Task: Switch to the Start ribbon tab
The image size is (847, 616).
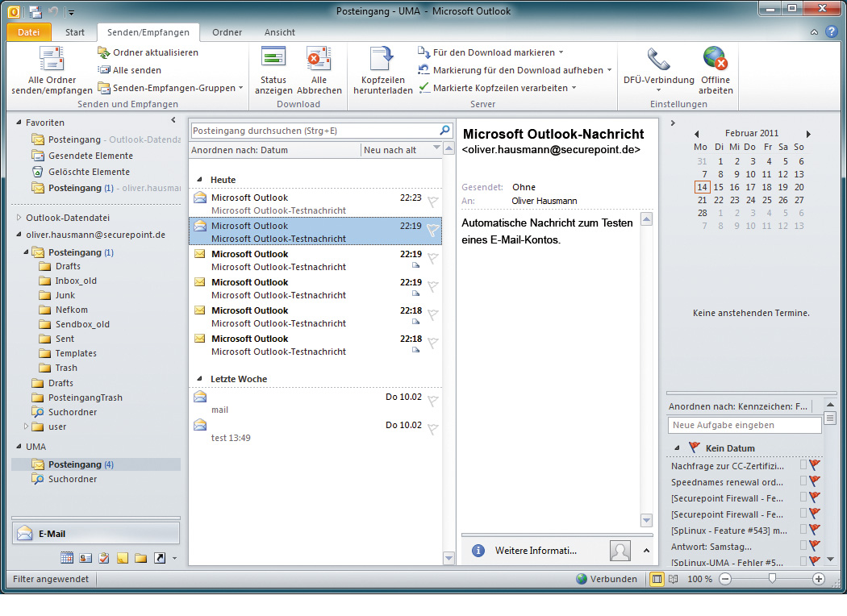Action: click(x=74, y=32)
